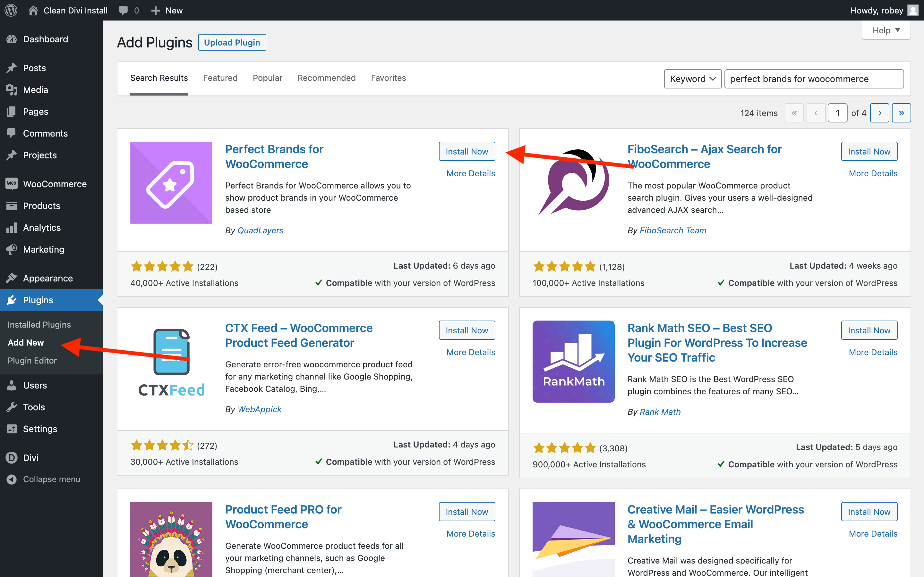
Task: Switch to the Featured tab
Action: (x=220, y=78)
